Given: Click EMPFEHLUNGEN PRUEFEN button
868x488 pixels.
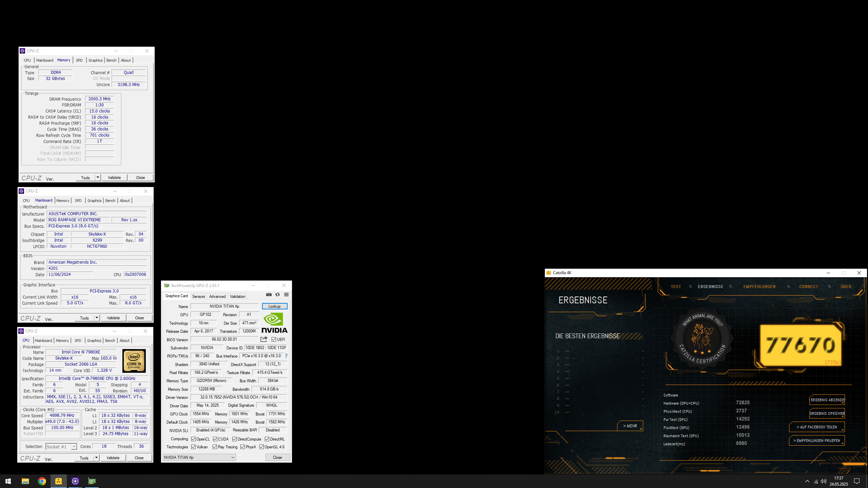Looking at the screenshot, I should [x=817, y=441].
